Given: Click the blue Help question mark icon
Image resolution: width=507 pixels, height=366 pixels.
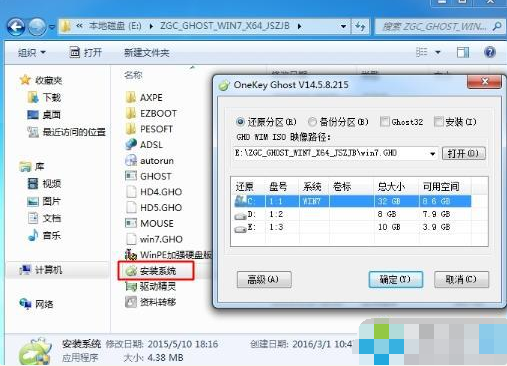Looking at the screenshot, I should pyautogui.click(x=490, y=52).
